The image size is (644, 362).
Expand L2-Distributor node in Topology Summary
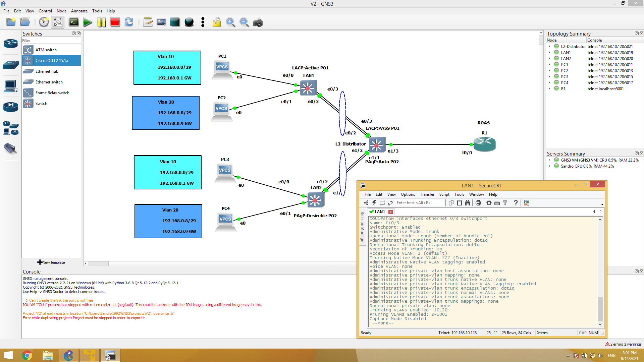[549, 47]
